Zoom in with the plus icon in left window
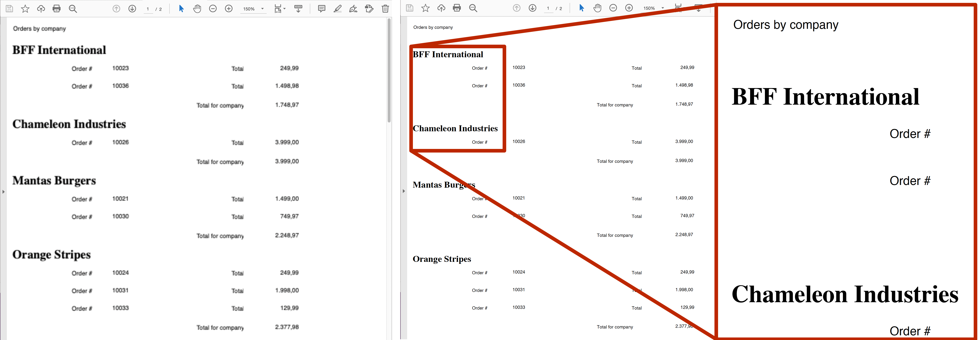The width and height of the screenshot is (980, 340). pos(229,8)
